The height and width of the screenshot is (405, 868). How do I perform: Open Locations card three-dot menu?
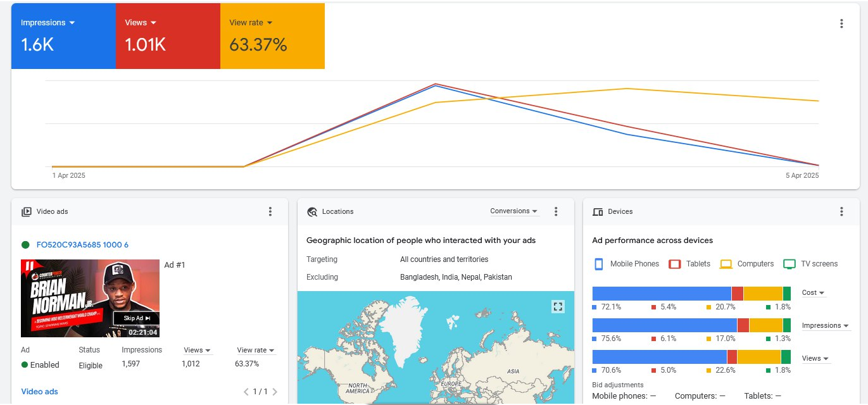[x=556, y=211]
